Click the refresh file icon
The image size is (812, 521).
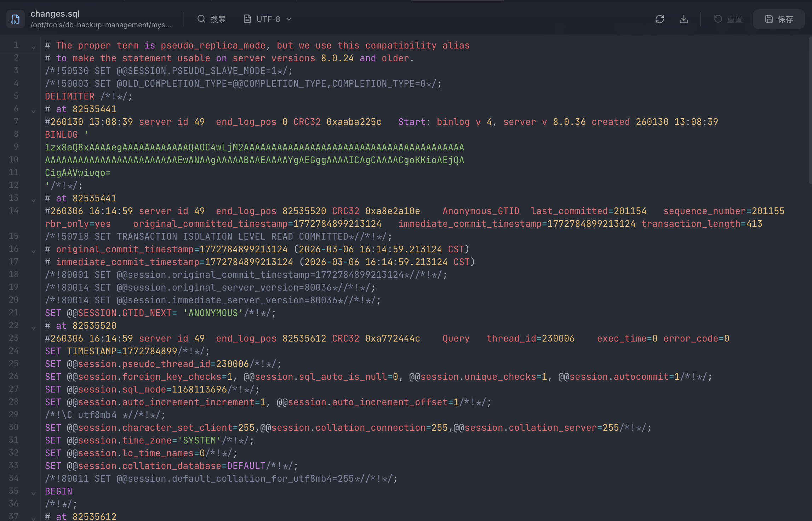pyautogui.click(x=659, y=19)
